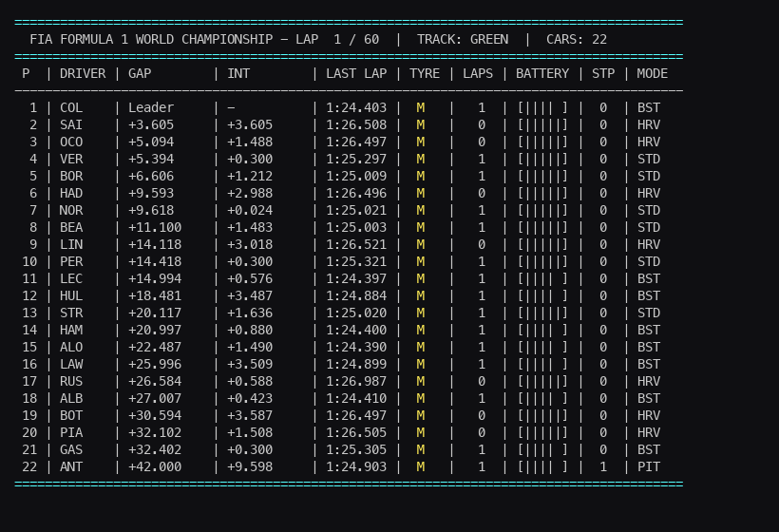Select the driver code ALO

coord(71,347)
